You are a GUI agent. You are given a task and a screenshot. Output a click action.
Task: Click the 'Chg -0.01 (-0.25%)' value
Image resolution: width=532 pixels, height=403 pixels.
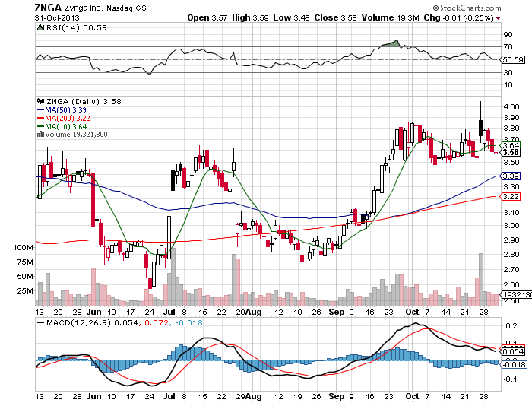[458, 17]
